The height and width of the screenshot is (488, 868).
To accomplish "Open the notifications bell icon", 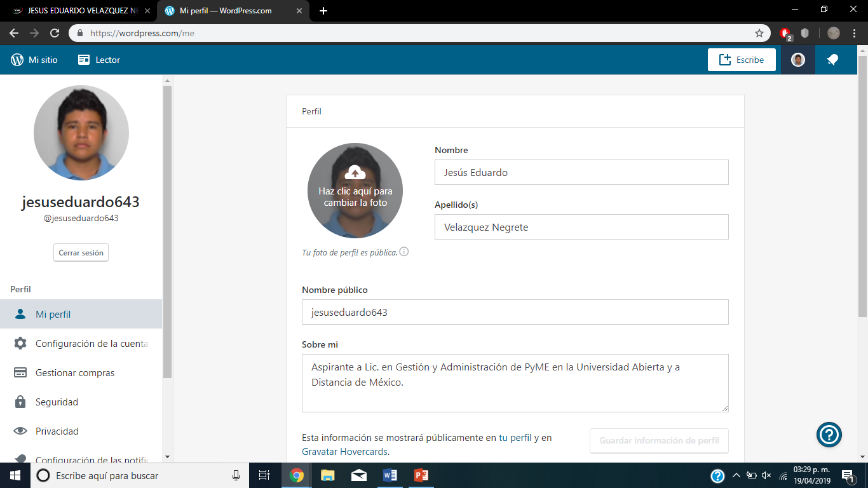I will coord(832,60).
